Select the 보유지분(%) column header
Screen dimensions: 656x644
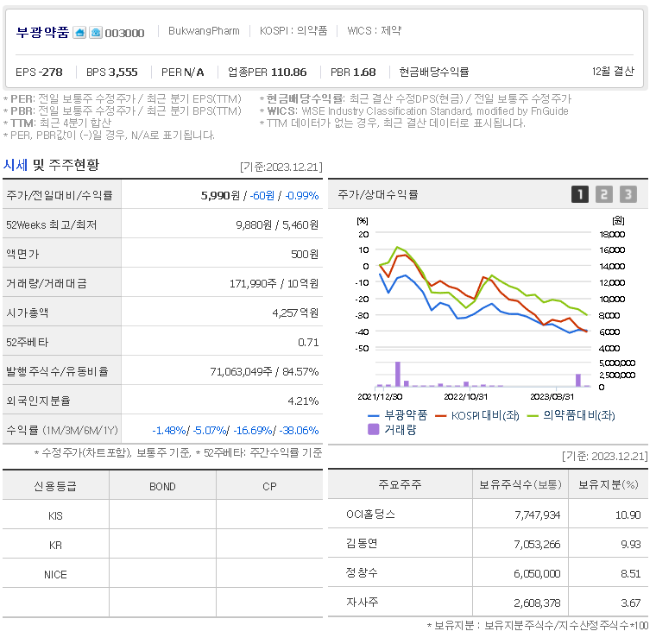pos(608,484)
